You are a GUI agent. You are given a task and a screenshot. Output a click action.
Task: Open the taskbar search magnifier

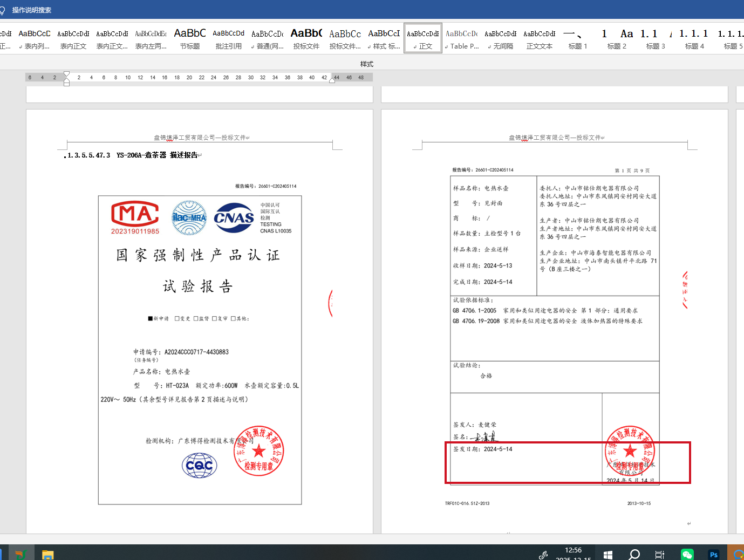(634, 554)
